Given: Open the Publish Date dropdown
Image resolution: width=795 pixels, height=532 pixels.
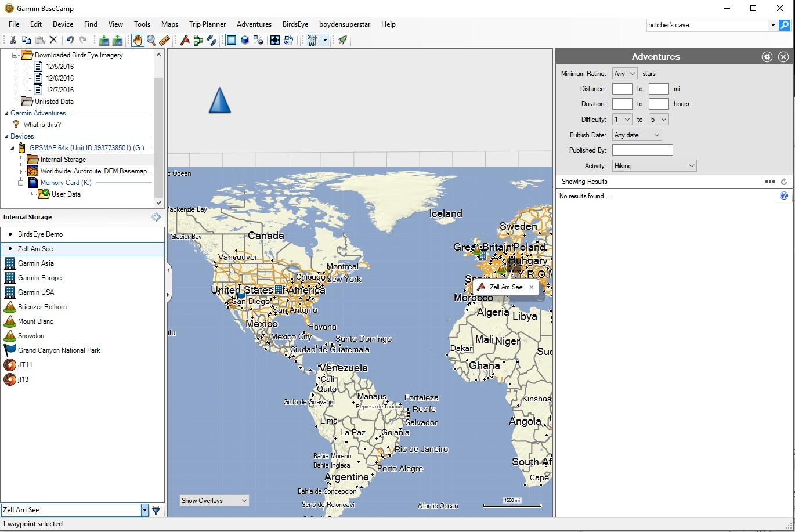Looking at the screenshot, I should (x=637, y=135).
